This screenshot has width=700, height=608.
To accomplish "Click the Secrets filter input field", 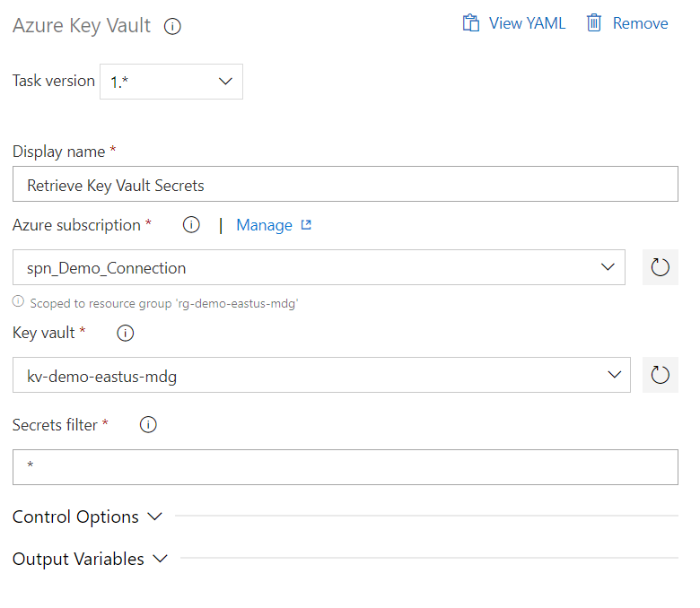I will coord(346,467).
